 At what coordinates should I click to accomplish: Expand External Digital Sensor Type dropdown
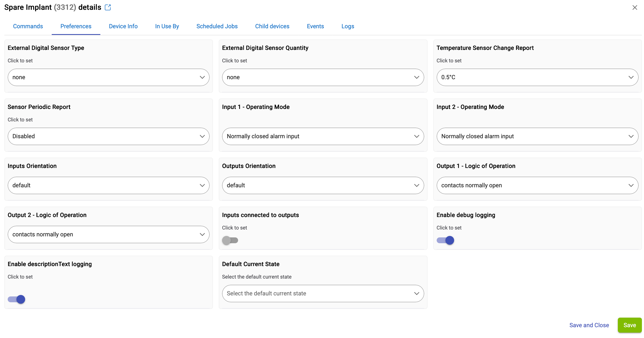pos(108,77)
